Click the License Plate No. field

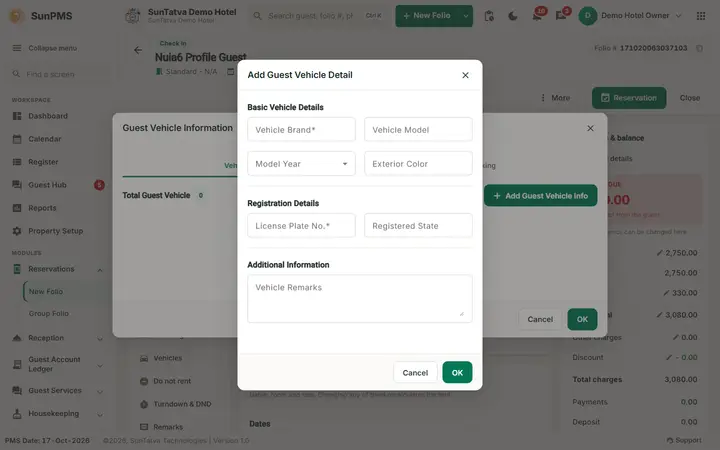[x=301, y=225]
